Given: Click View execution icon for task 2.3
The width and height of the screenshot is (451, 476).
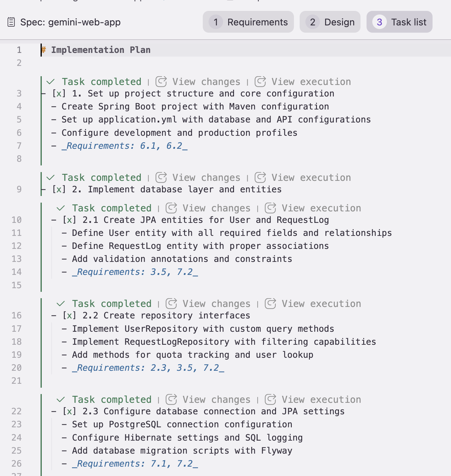Looking at the screenshot, I should [270, 399].
